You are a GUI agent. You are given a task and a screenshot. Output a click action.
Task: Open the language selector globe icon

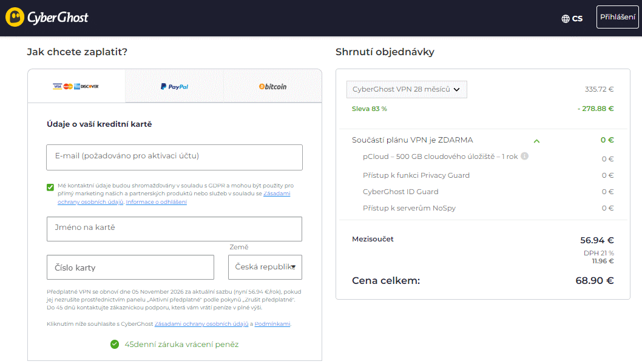pos(564,18)
